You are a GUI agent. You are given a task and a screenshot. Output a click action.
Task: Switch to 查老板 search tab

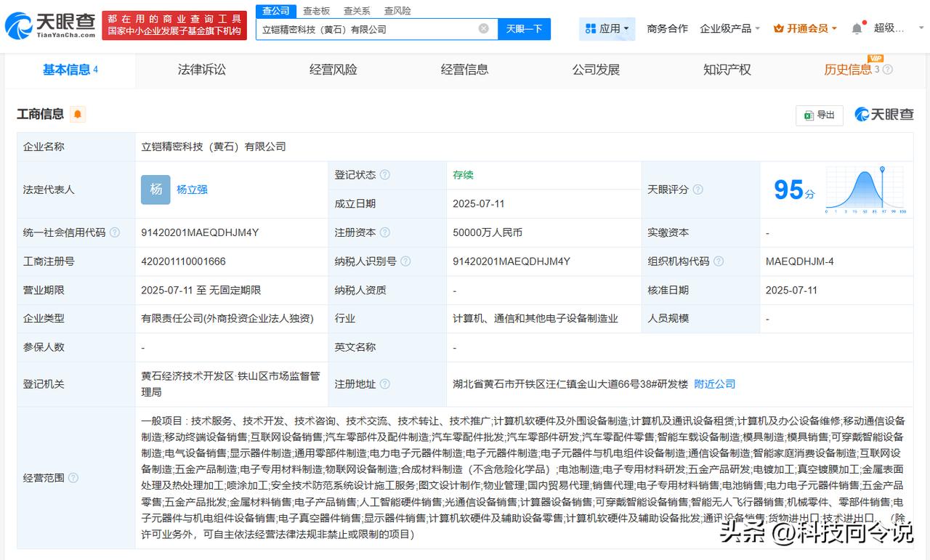[316, 10]
